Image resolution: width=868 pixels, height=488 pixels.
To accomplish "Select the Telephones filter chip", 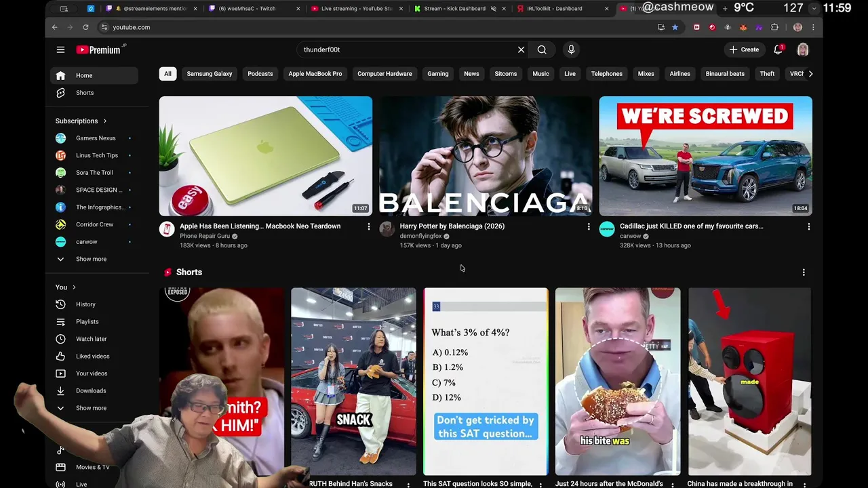I will [607, 74].
